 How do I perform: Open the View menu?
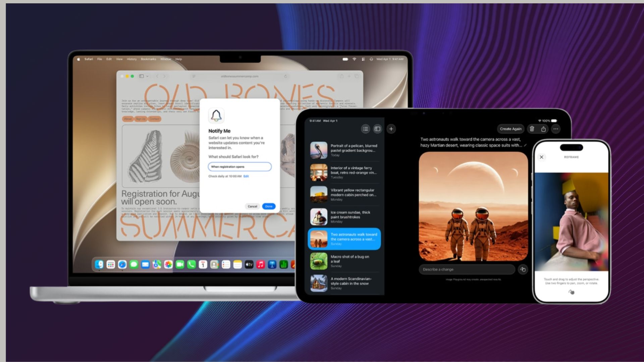(x=119, y=59)
